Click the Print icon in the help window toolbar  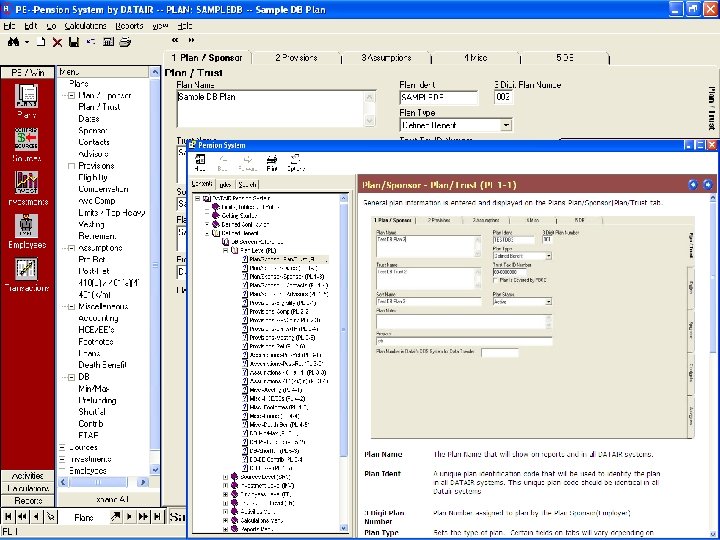271,161
